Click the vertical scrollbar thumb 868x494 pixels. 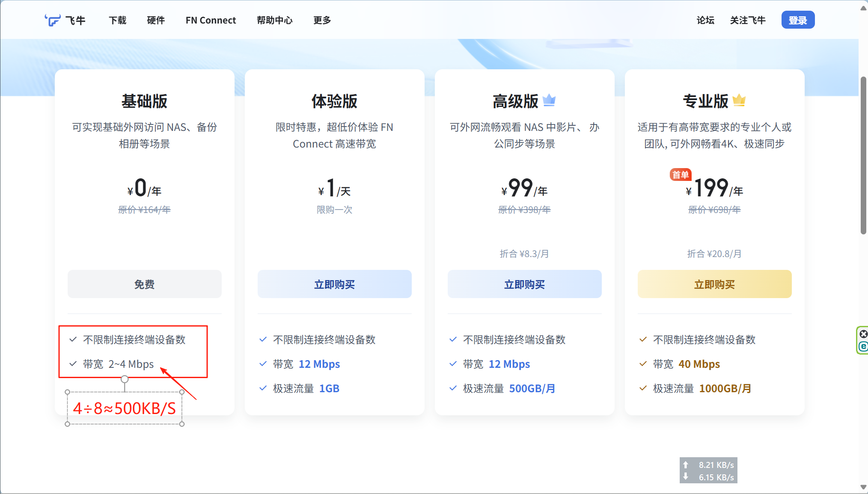pos(863,155)
